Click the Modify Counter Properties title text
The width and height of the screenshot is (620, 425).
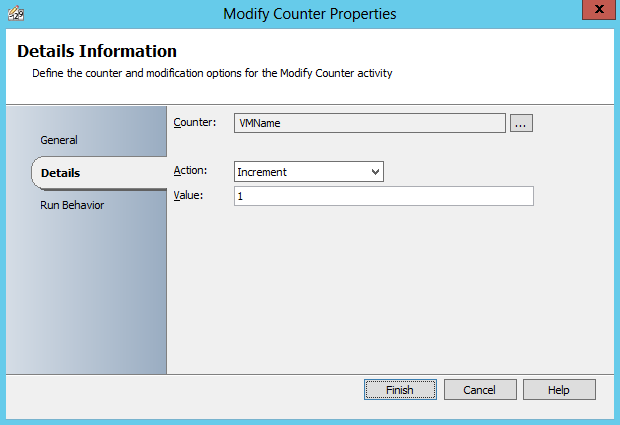coord(309,13)
